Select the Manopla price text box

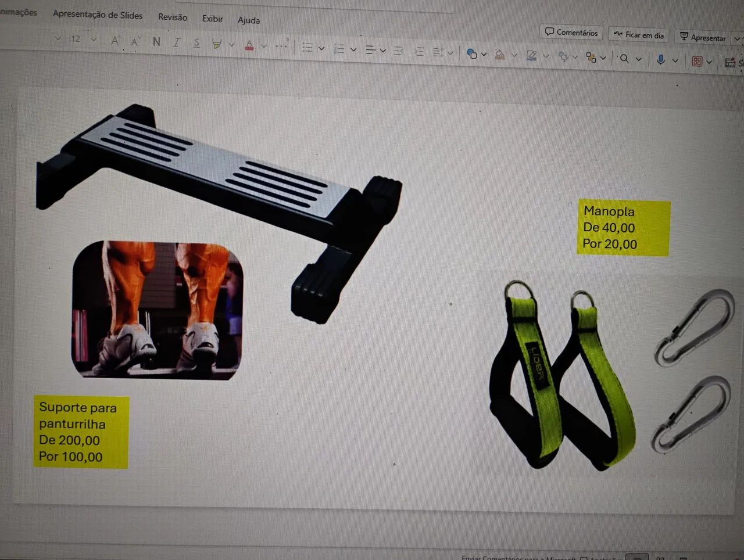(624, 228)
